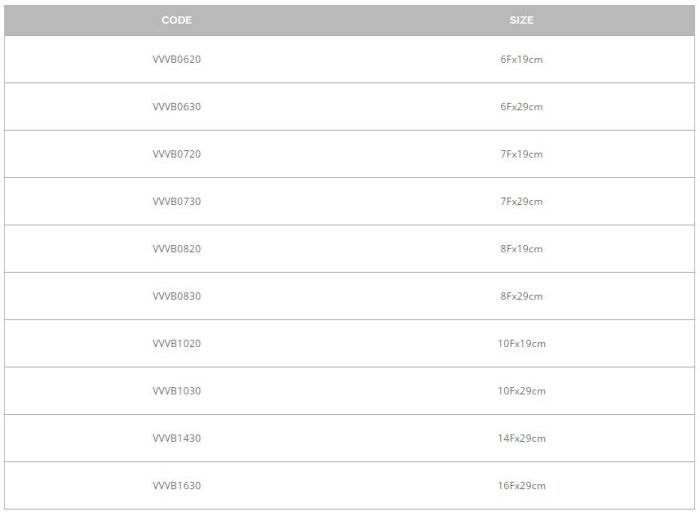Click the 6Fx29cm size cell
Viewport: 700px width, 512px height.
coord(521,107)
